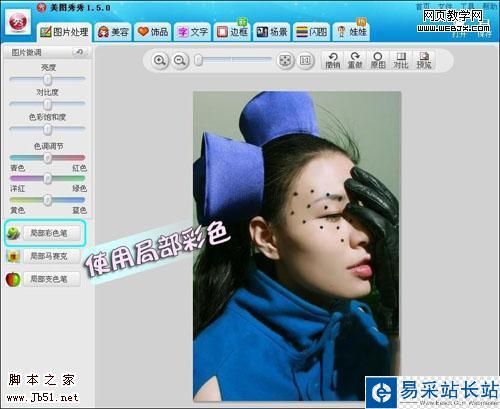500x409 pixels.
Task: Open the 文件 file menu
Action: coord(445,6)
